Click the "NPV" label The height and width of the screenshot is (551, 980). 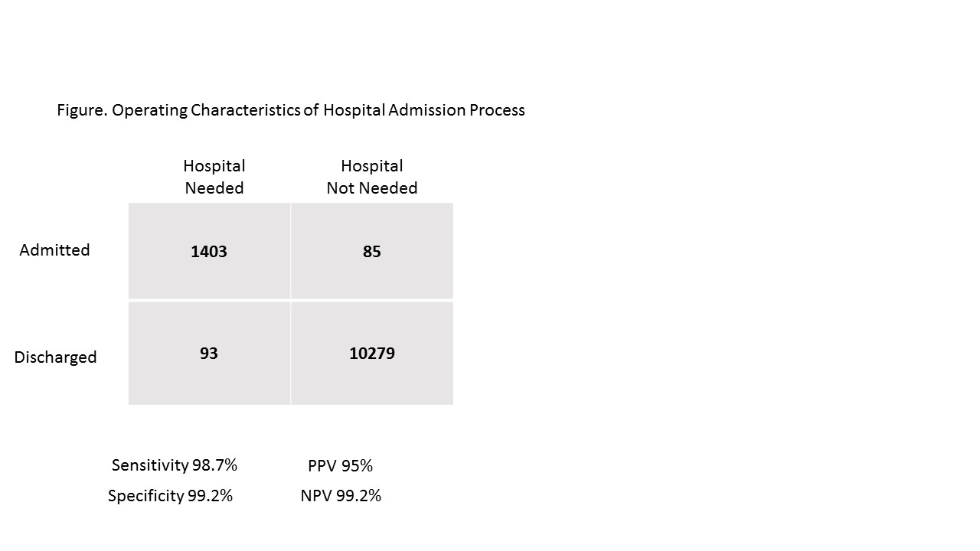[316, 496]
